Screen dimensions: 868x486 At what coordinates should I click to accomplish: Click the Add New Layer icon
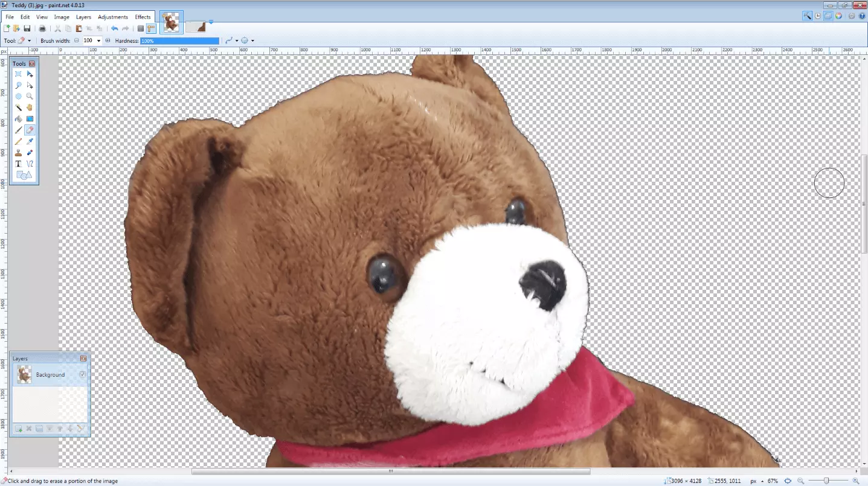tap(19, 429)
